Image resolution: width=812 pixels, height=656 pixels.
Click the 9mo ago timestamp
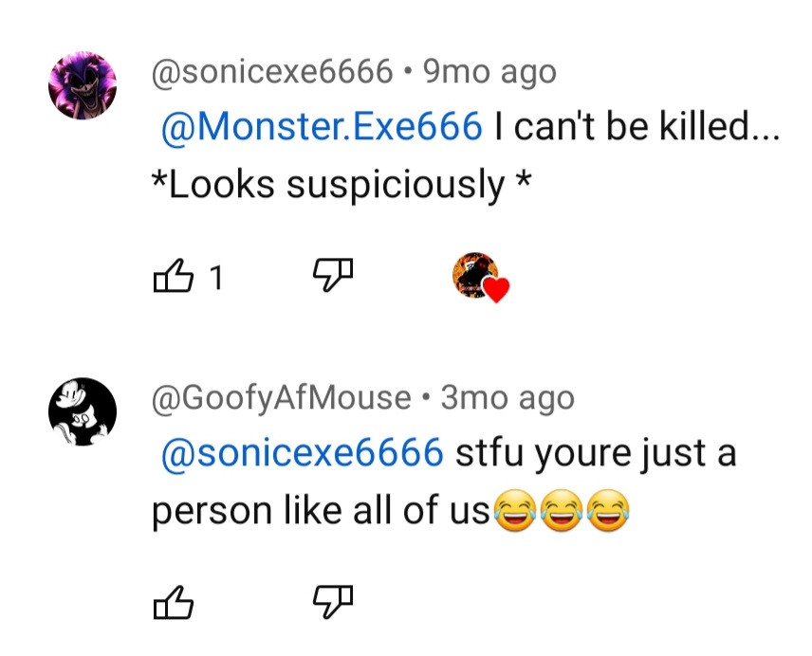[x=489, y=72]
